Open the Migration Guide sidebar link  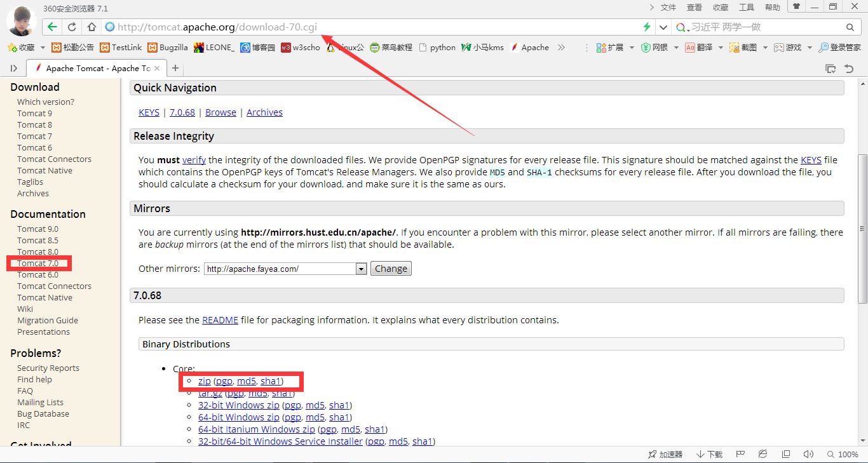(x=48, y=320)
